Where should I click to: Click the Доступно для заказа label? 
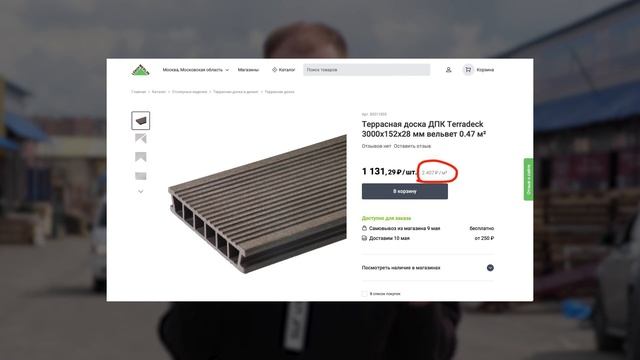pos(387,218)
